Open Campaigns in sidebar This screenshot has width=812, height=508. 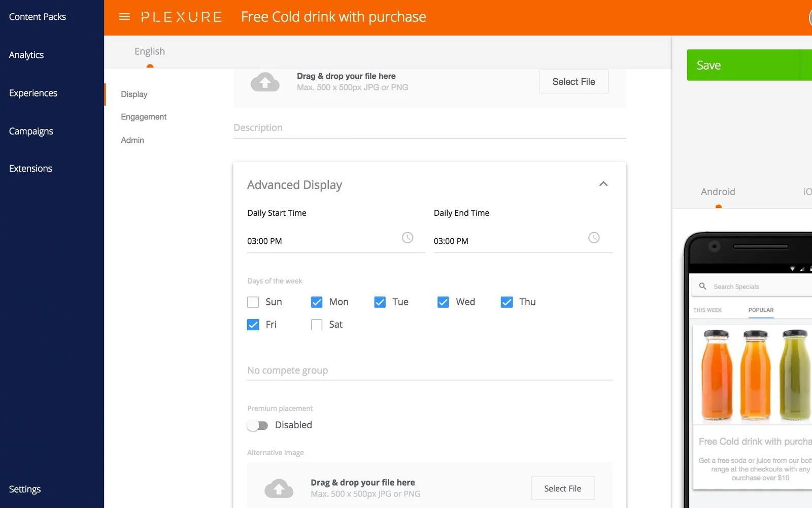(31, 131)
